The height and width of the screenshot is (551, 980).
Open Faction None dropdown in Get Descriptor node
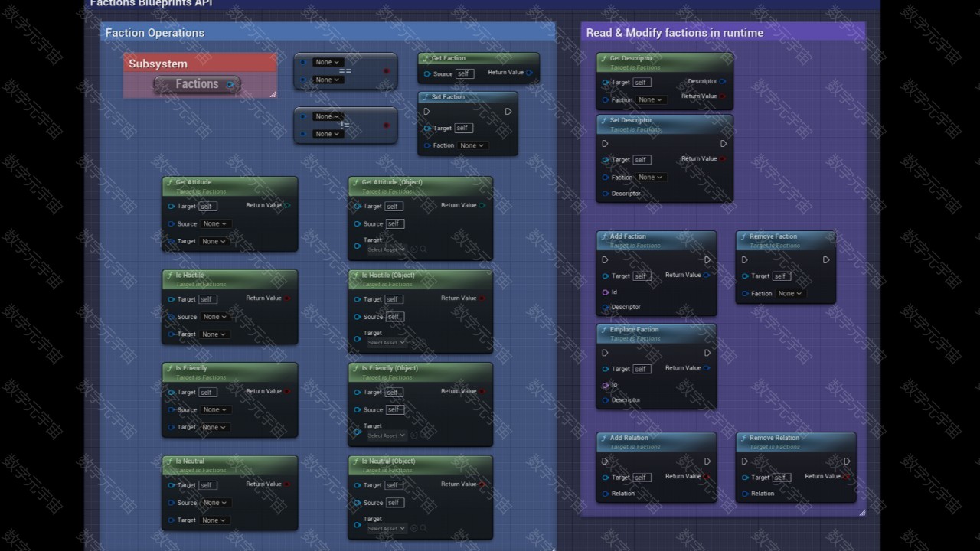point(651,100)
